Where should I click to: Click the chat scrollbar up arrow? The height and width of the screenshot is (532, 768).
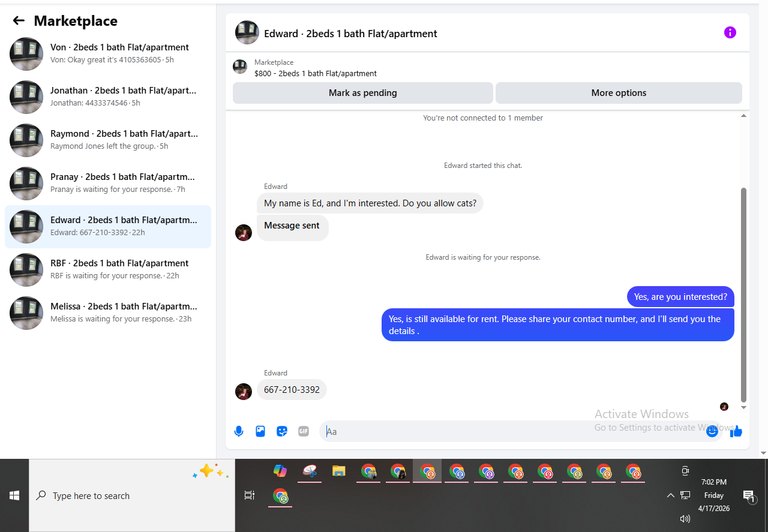[x=744, y=115]
